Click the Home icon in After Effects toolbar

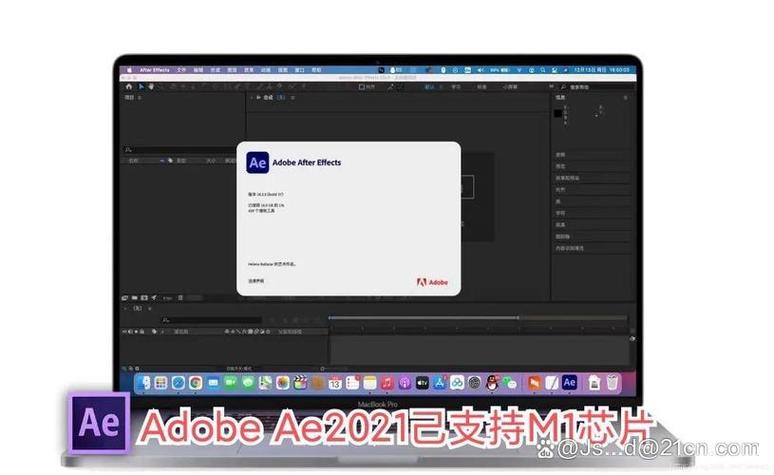[129, 86]
